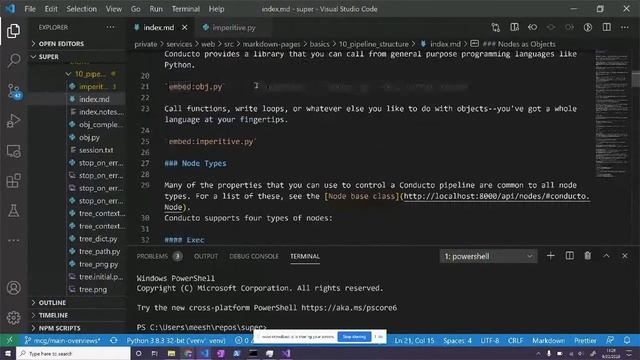
Task: Open the Go menu
Action: tap(136, 9)
